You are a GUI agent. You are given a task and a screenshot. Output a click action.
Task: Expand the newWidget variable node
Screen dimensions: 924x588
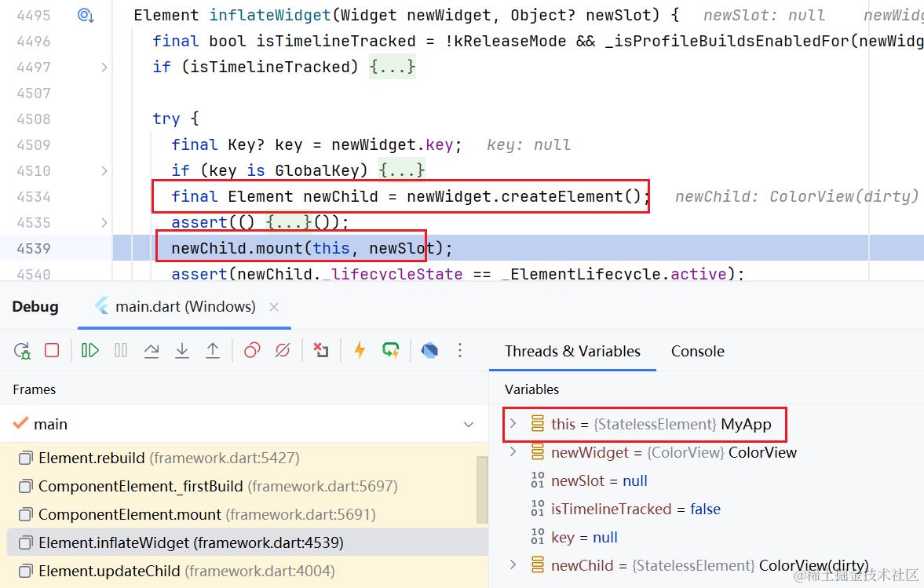[x=513, y=452]
